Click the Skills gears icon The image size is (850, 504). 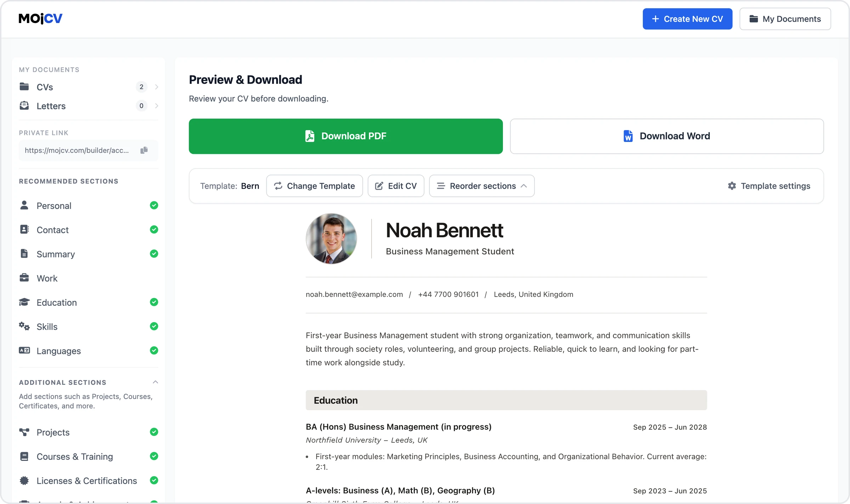click(24, 326)
